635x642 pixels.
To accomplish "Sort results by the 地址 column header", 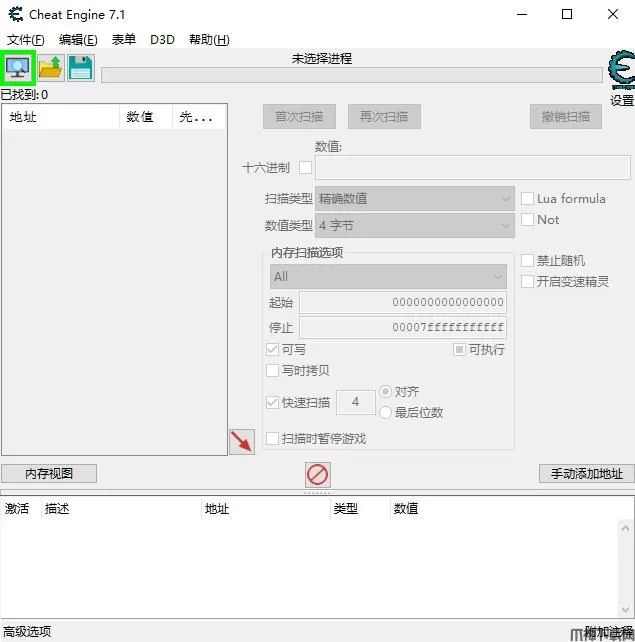I will [61, 117].
